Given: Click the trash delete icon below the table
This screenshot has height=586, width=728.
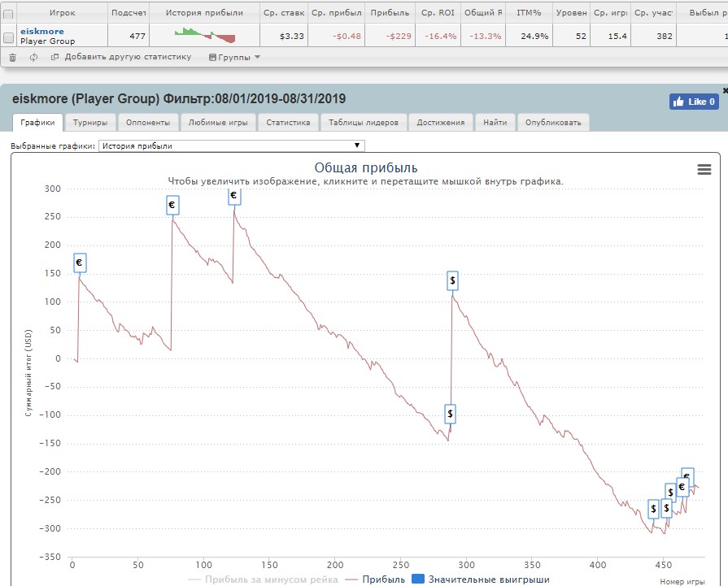Looking at the screenshot, I should (x=12, y=58).
